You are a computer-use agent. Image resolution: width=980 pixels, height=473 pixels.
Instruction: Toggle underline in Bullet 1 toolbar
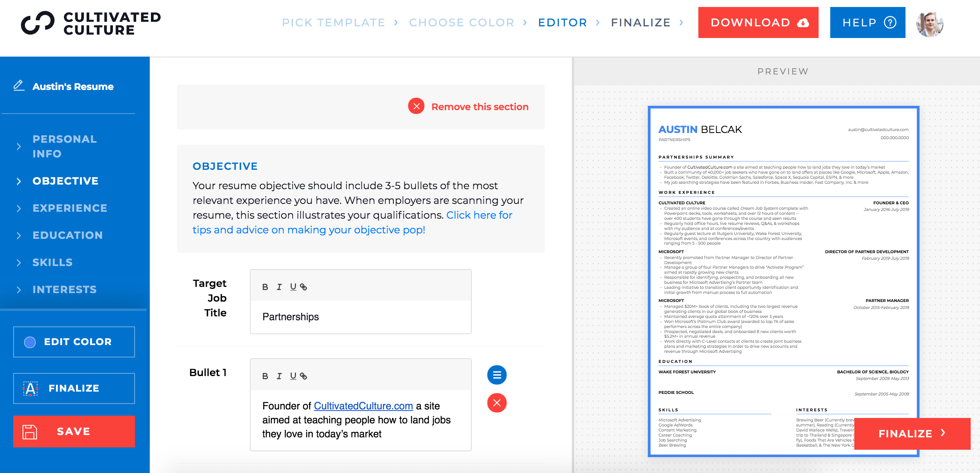point(293,376)
